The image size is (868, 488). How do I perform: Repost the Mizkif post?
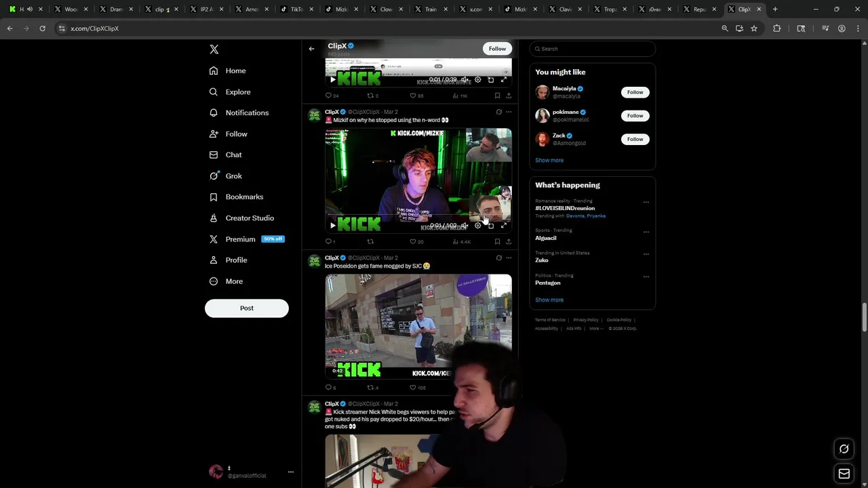coord(370,241)
